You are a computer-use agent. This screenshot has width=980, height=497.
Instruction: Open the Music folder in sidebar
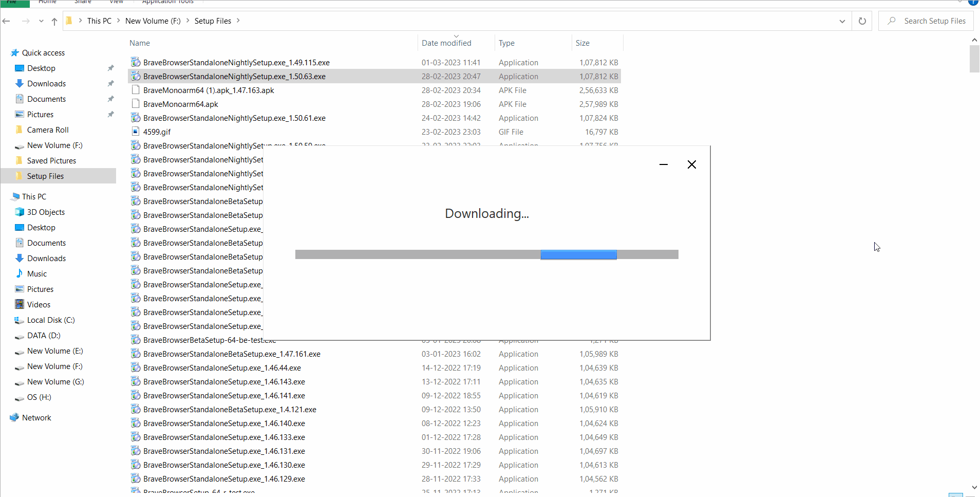36,273
